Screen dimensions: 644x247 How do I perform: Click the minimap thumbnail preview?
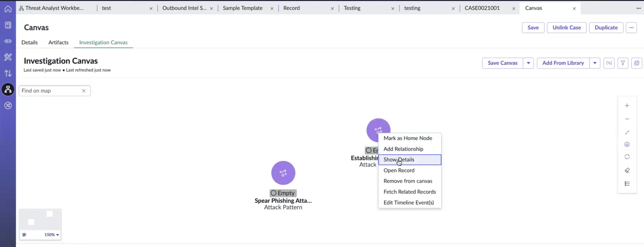pyautogui.click(x=40, y=220)
